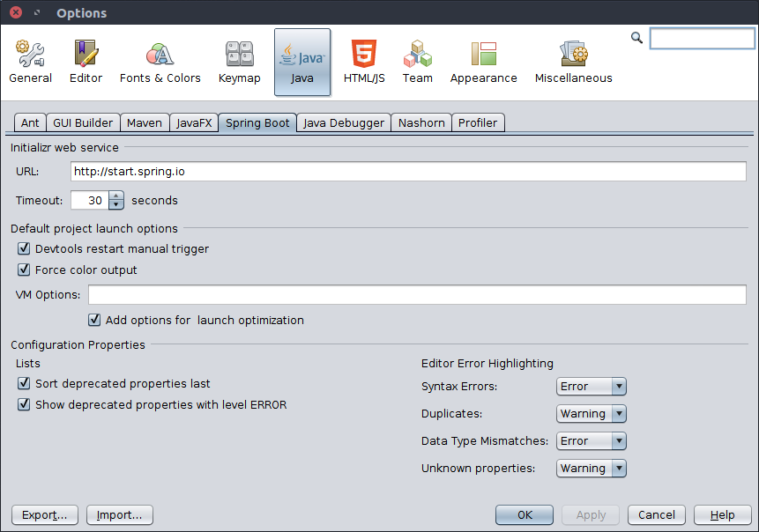Image resolution: width=759 pixels, height=532 pixels.
Task: Open the Unknown properties dropdown
Action: [591, 469]
